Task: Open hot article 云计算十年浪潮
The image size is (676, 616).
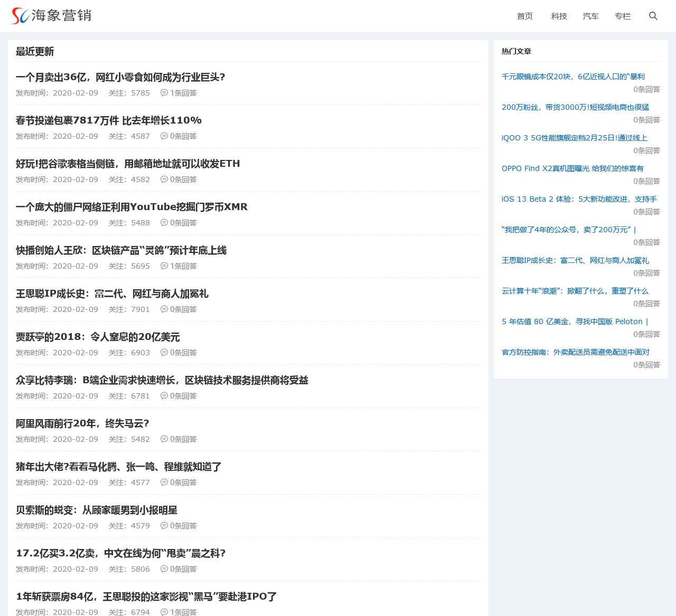Action: tap(575, 291)
